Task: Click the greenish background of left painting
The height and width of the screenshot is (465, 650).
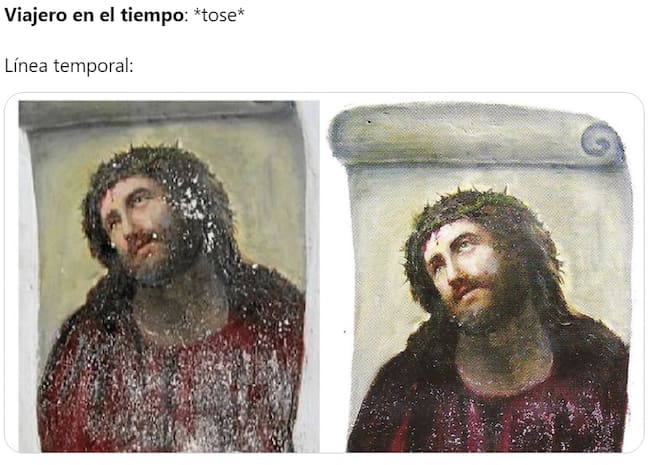Action: (x=265, y=199)
